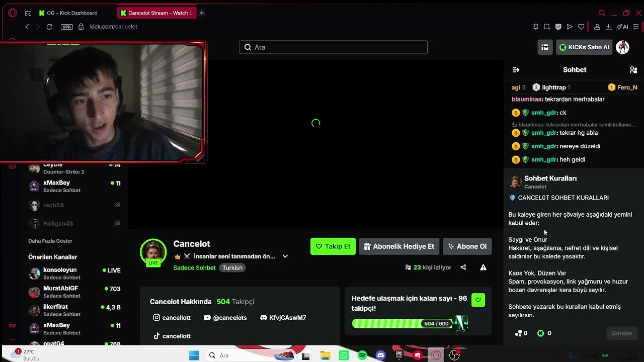644x362 pixels.
Task: Open the Discord link KfvjCAswM7
Action: (x=283, y=318)
